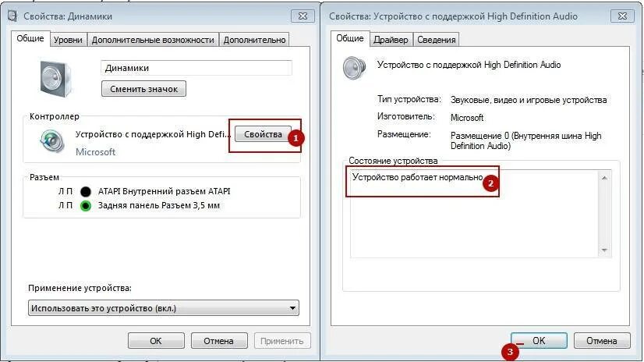Click the Свойства button in Контроллер section

click(x=263, y=134)
